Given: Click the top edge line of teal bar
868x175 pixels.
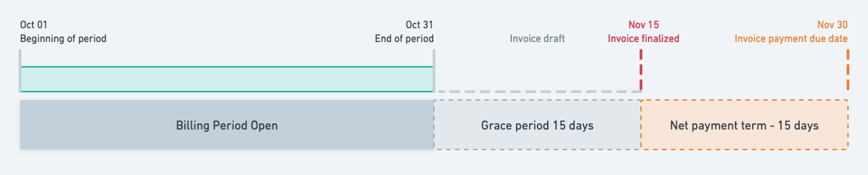Looking at the screenshot, I should 227,67.
